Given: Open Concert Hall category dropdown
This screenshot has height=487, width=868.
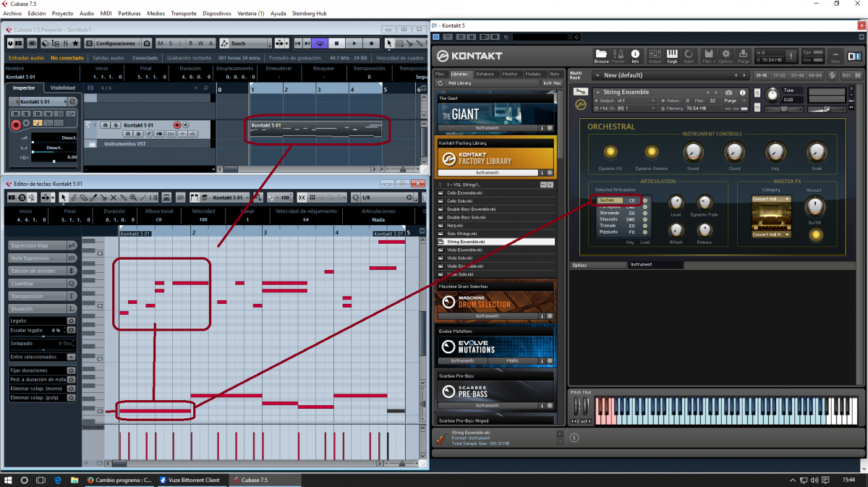Looking at the screenshot, I should pyautogui.click(x=770, y=199).
